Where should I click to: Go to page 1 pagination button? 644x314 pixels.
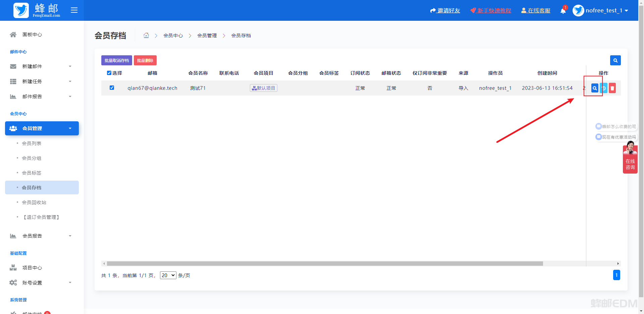pos(616,275)
